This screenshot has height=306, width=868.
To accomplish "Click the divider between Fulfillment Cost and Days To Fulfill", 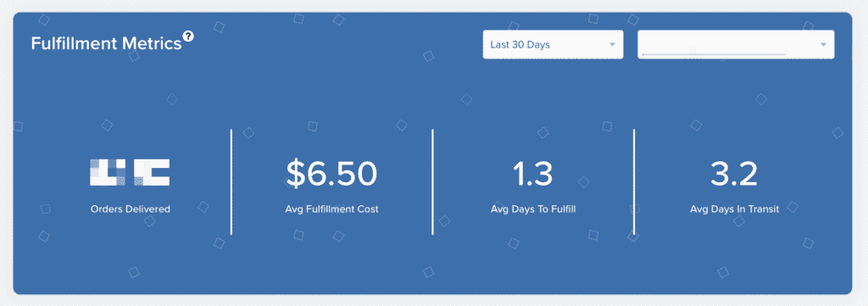I will click(432, 182).
